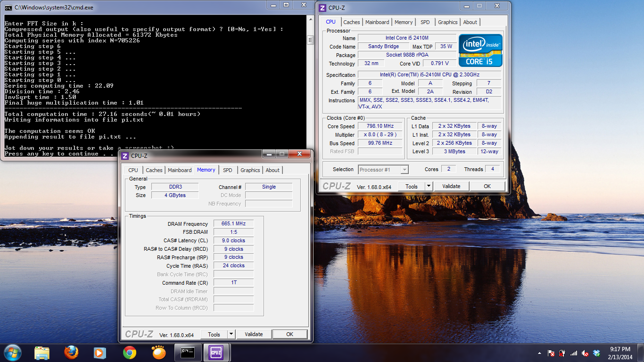Switch to cmd.exe via its taskbar button
The height and width of the screenshot is (362, 644).
pos(188,353)
